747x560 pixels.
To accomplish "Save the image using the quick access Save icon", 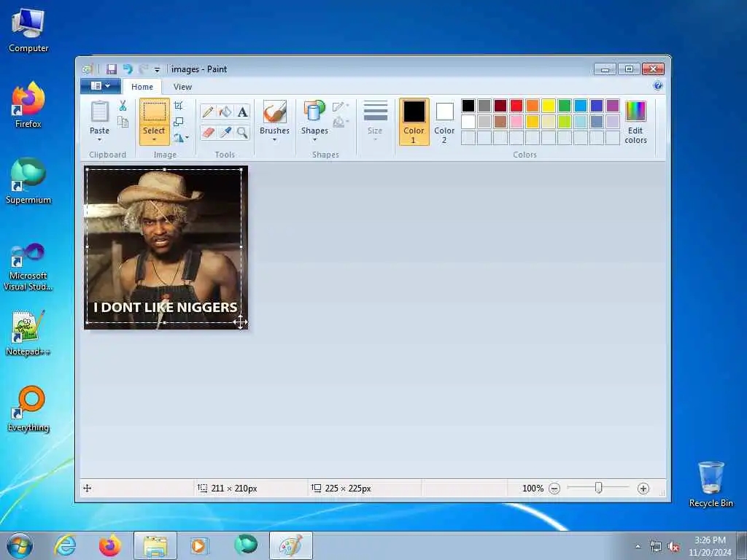I will 112,69.
